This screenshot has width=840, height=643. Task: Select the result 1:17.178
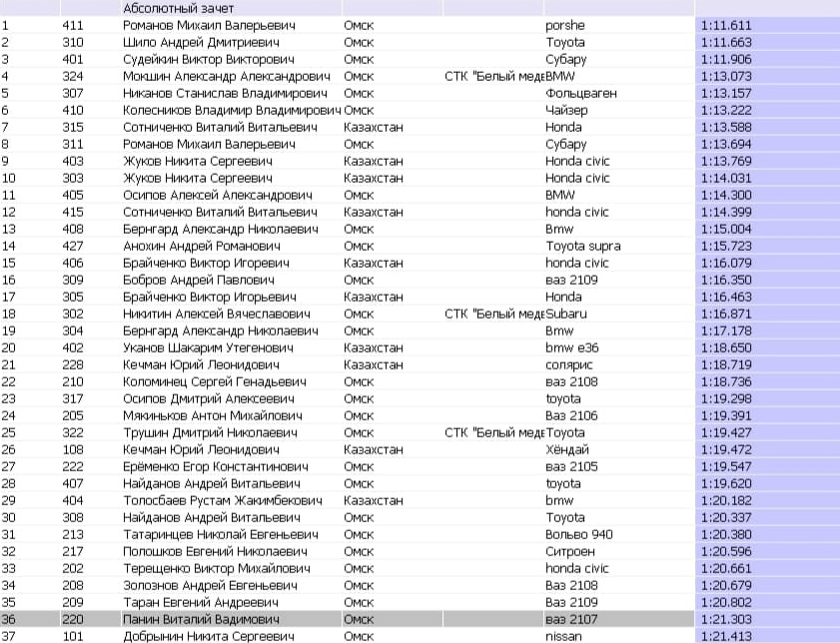point(726,330)
